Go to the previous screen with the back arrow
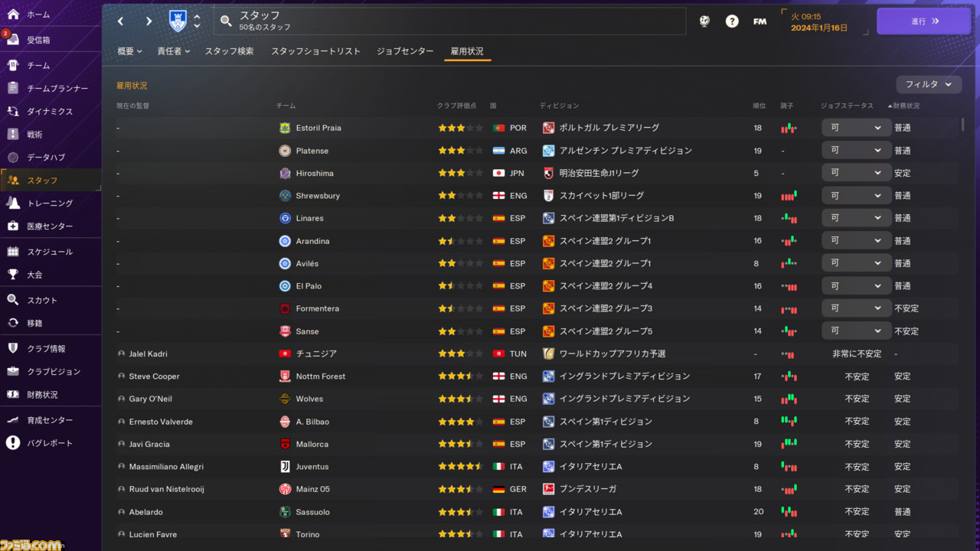This screenshot has height=551, width=980. tap(121, 21)
